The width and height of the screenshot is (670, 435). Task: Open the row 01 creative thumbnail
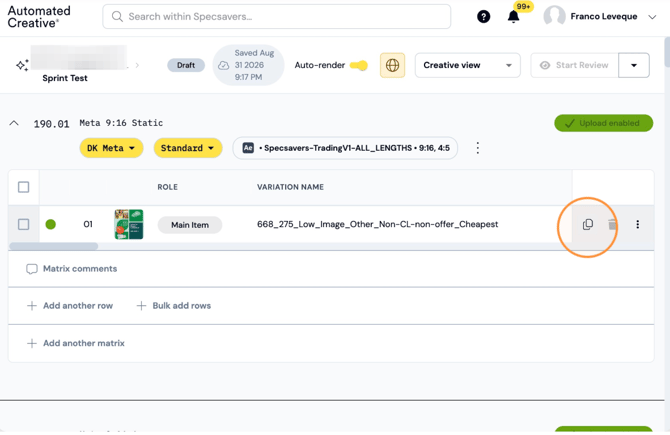129,224
